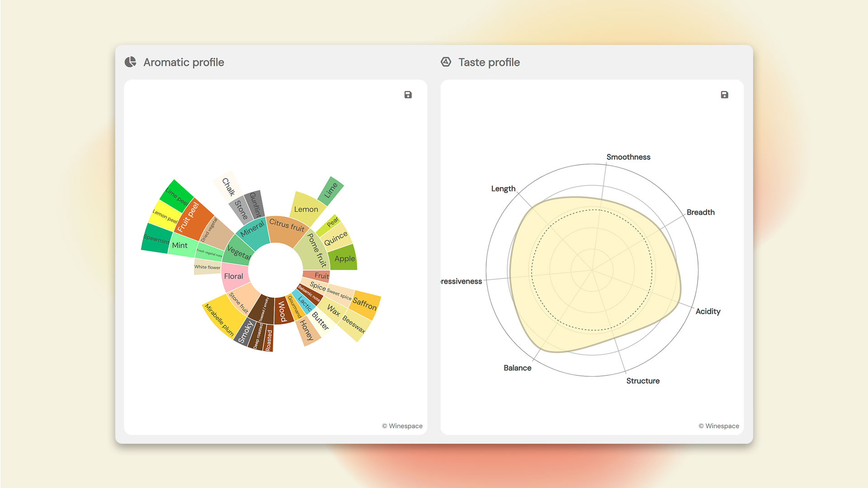Click the Wax segment
The height and width of the screenshot is (488, 868).
(334, 310)
